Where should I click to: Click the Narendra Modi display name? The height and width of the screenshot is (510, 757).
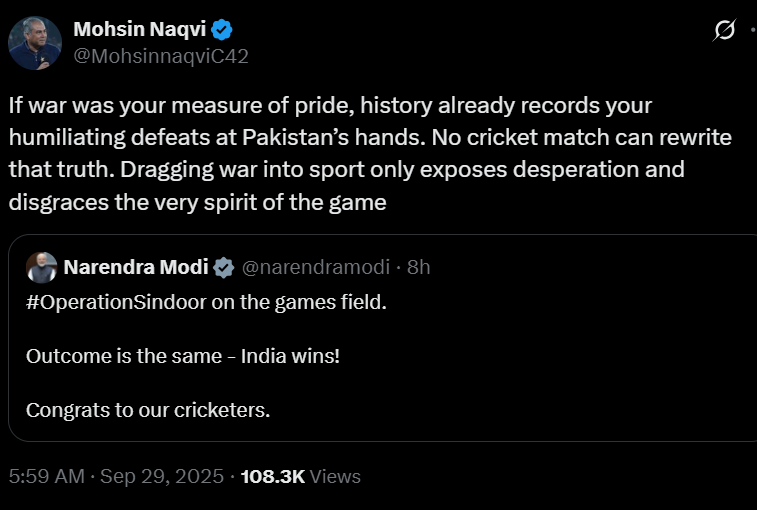tap(136, 267)
